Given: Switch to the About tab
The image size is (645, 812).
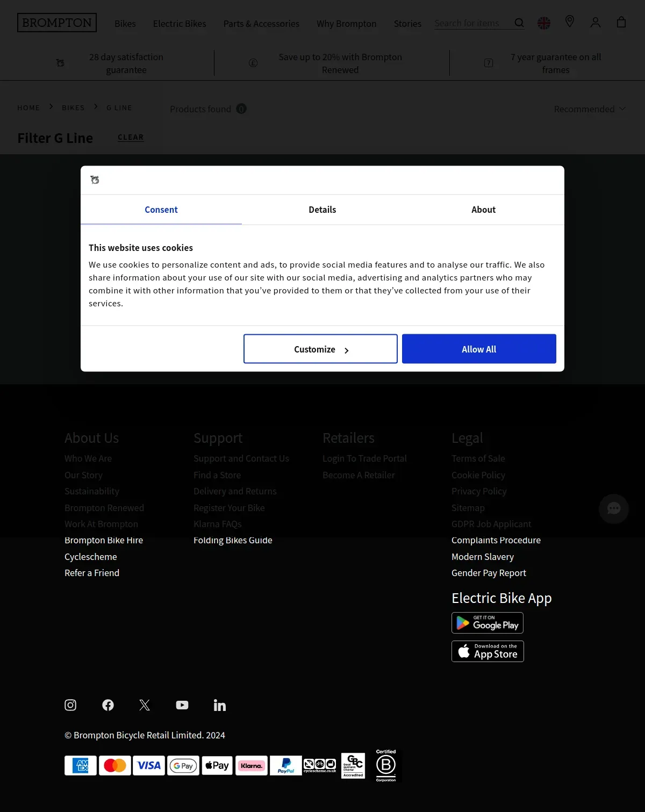Looking at the screenshot, I should [484, 210].
